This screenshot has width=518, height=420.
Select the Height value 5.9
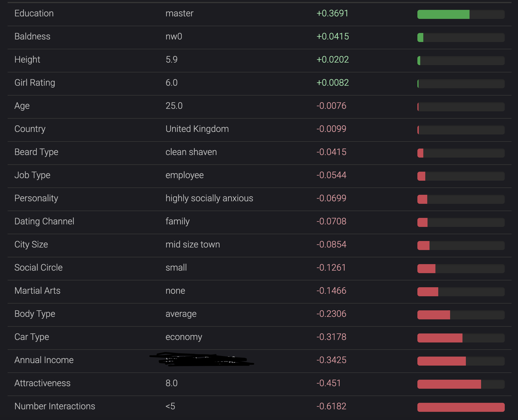(172, 59)
